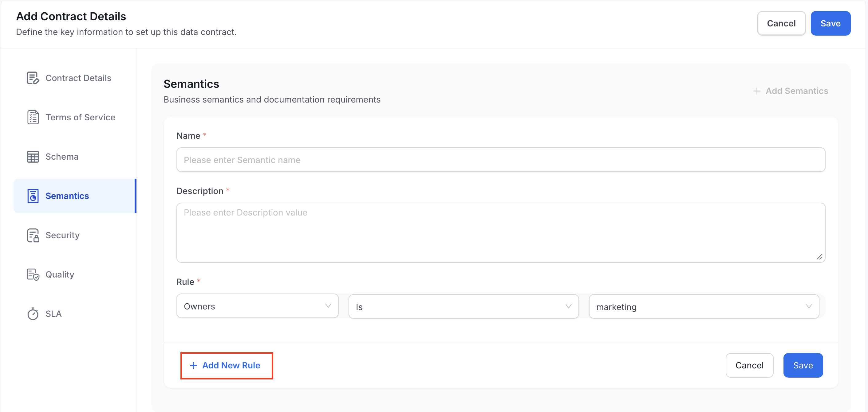The height and width of the screenshot is (412, 868).
Task: Click the SLA stopwatch icon
Action: click(33, 314)
